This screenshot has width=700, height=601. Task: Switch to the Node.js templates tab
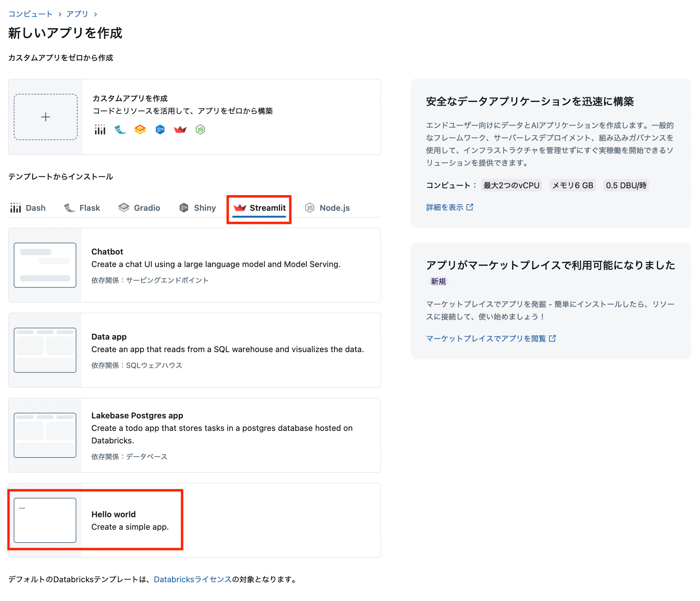point(327,208)
